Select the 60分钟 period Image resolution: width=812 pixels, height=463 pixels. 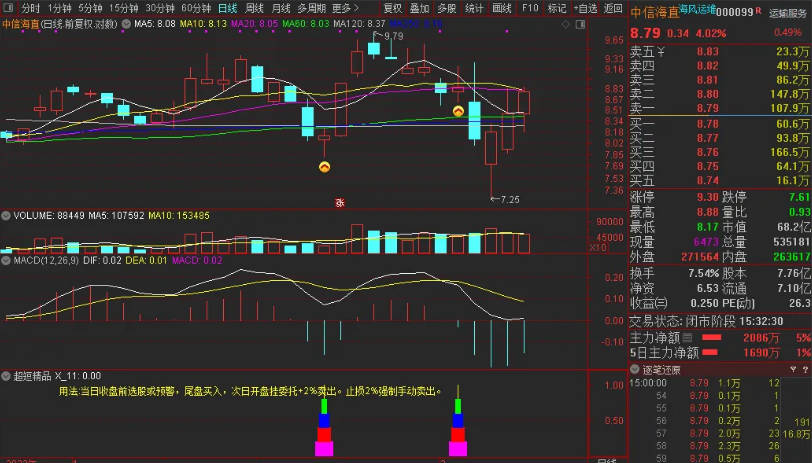[x=196, y=8]
